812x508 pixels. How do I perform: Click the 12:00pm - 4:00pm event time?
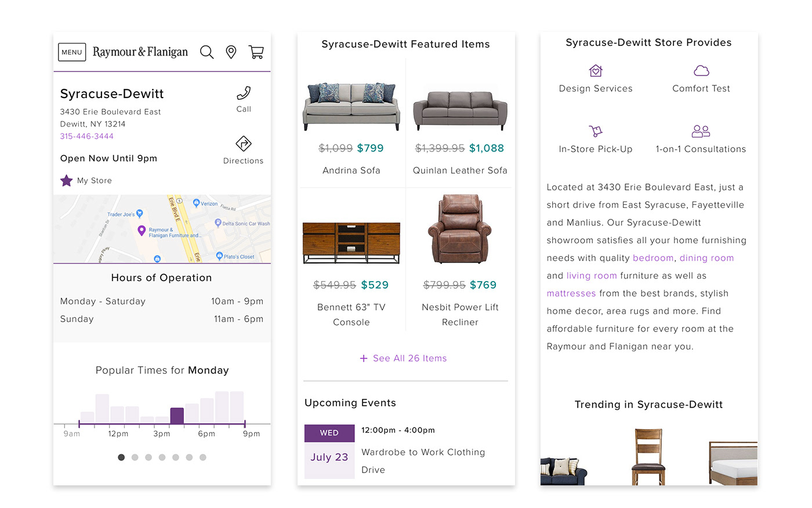pyautogui.click(x=398, y=430)
